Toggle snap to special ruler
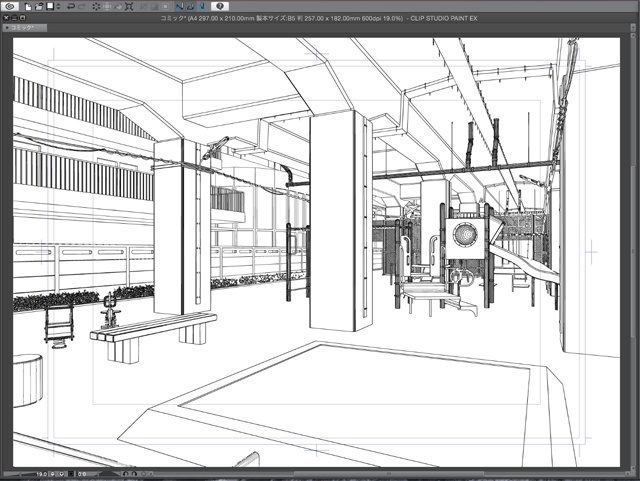Screen dimensions: 640x481 click(x=191, y=7)
